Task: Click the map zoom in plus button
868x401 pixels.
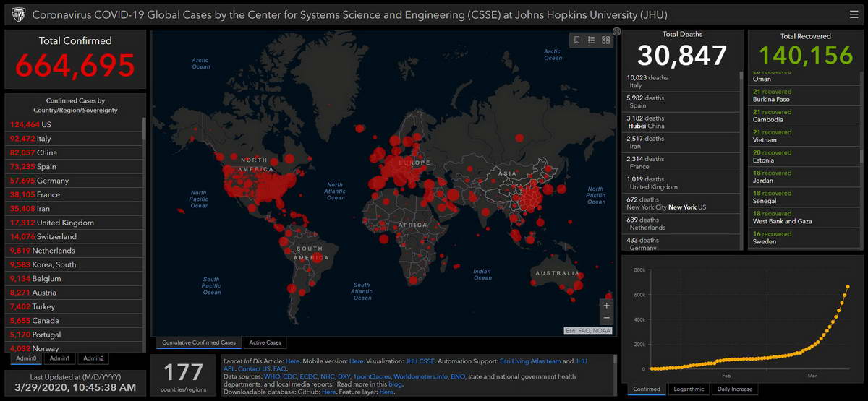Action: pos(606,306)
